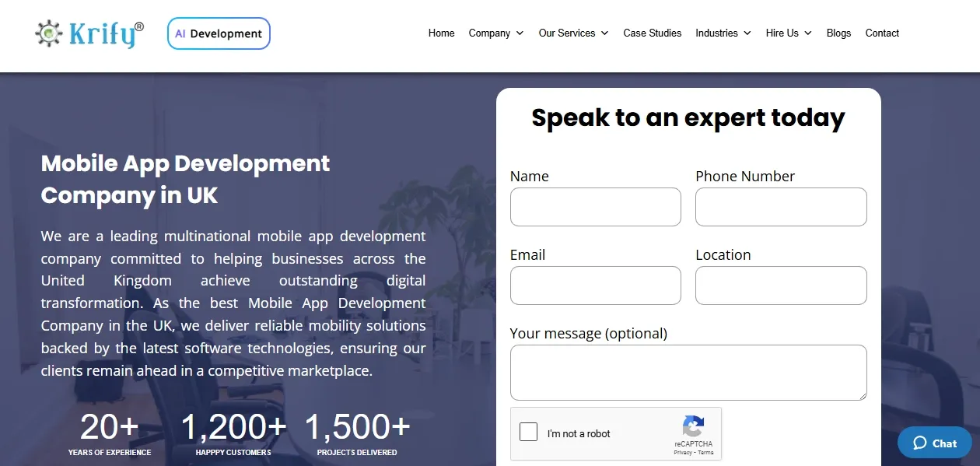The image size is (980, 466).
Task: Navigate to the Blogs page
Action: [x=838, y=33]
